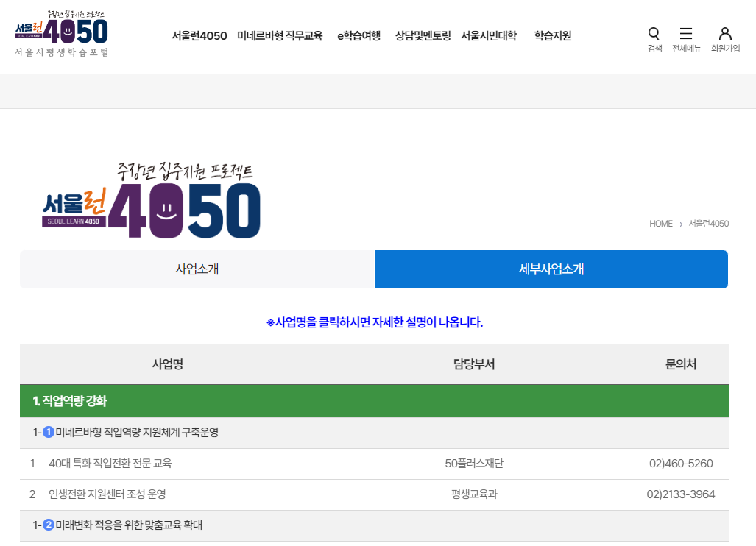Open 상담및멘토링 menu item
The image size is (756, 546).
[x=423, y=35]
